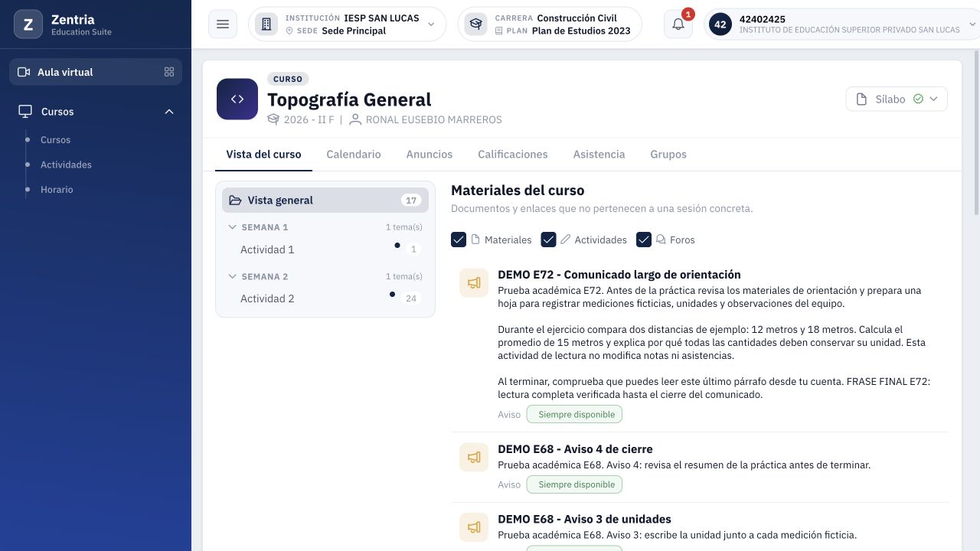Click Siempre disponible badge under Aviso 4
The width and height of the screenshot is (980, 551).
point(574,484)
